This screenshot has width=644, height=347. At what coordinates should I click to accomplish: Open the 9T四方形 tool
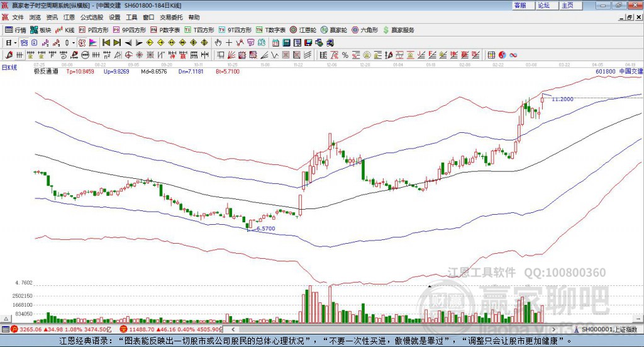point(235,30)
